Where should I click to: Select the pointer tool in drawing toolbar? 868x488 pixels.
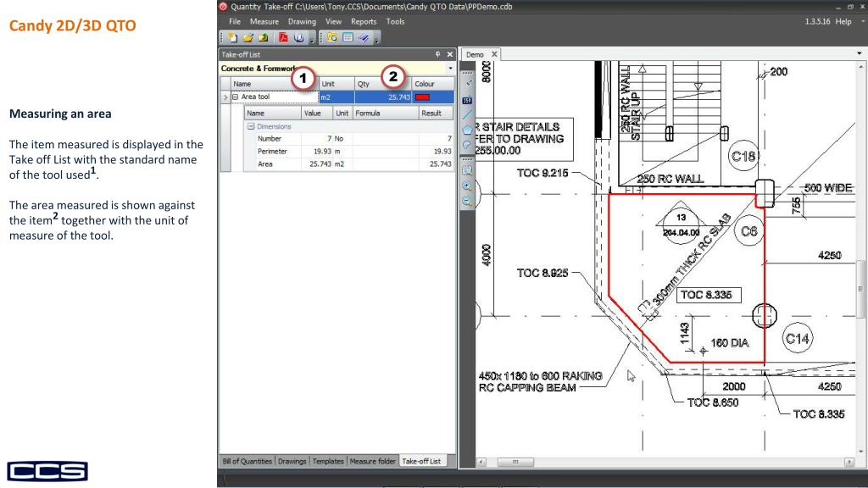tap(468, 84)
